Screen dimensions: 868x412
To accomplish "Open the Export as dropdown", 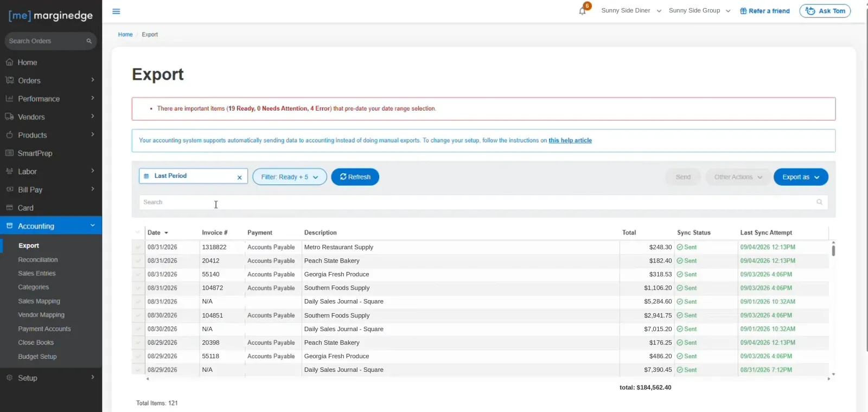I will [x=801, y=177].
